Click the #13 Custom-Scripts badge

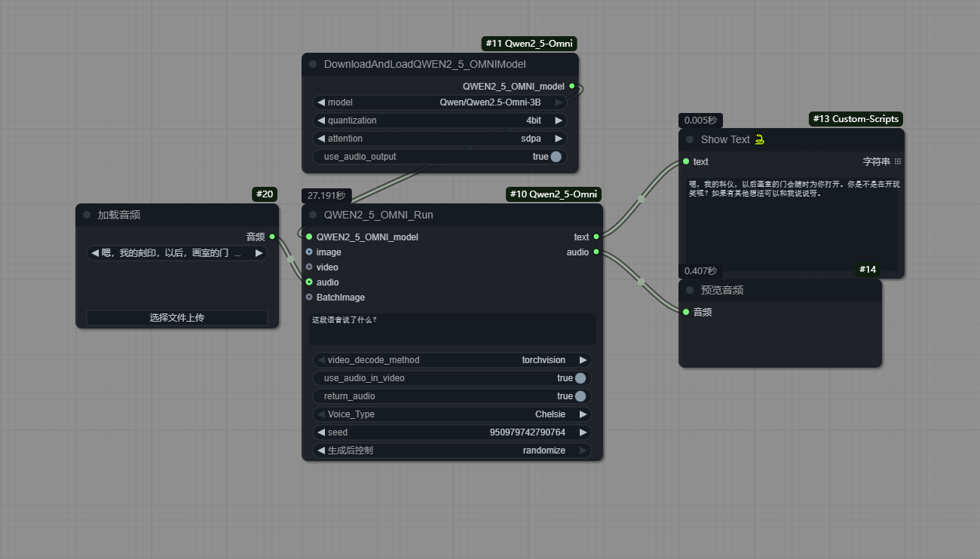[856, 119]
